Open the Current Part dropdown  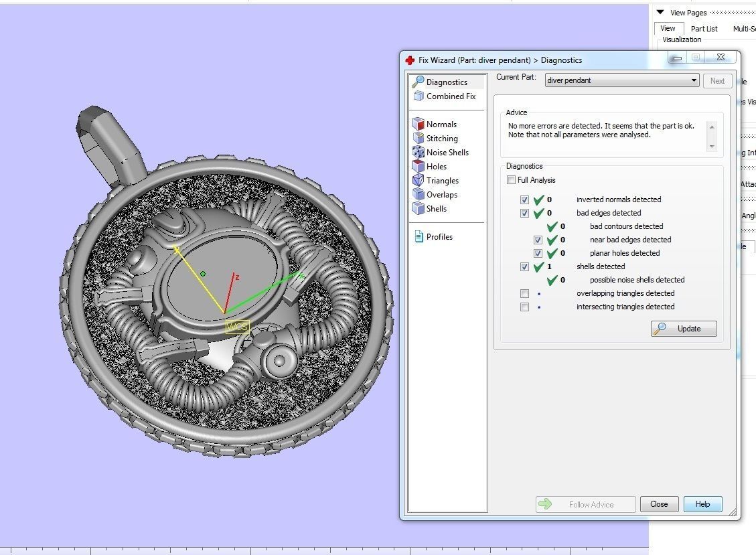[622, 80]
